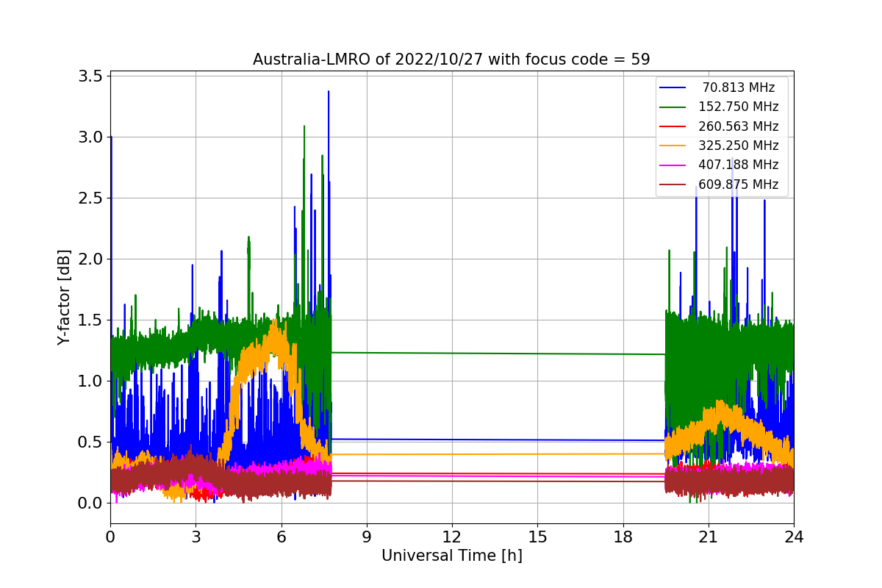This screenshot has width=882, height=588.
Task: Select the 407.188 MHz legend label
Action: pyautogui.click(x=739, y=165)
